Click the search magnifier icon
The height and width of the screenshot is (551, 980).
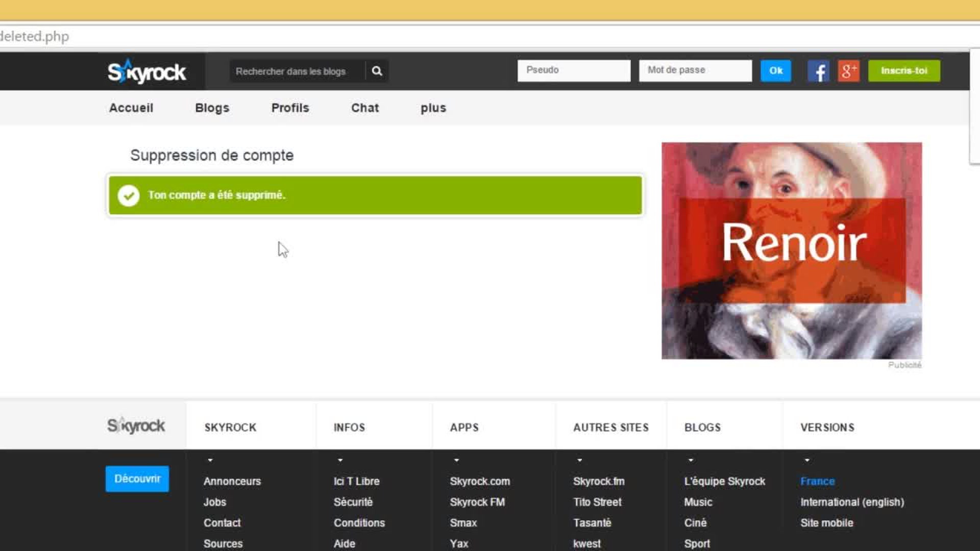coord(377,71)
